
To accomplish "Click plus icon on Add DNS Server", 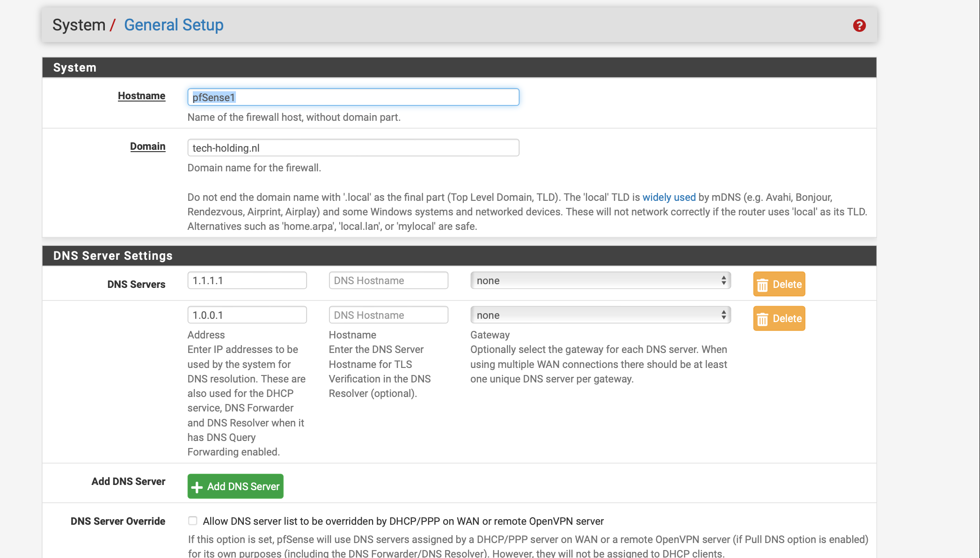I will click(197, 487).
